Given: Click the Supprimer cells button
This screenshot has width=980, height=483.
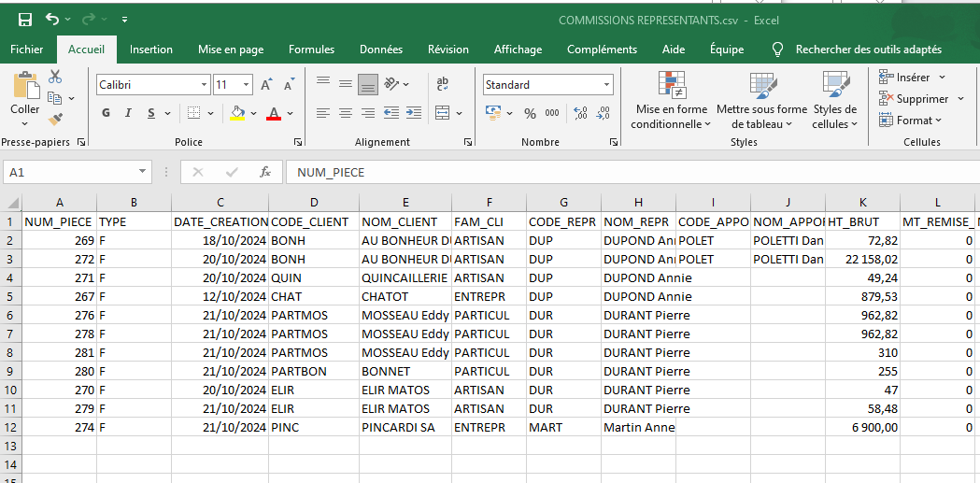Looking at the screenshot, I should 914,99.
